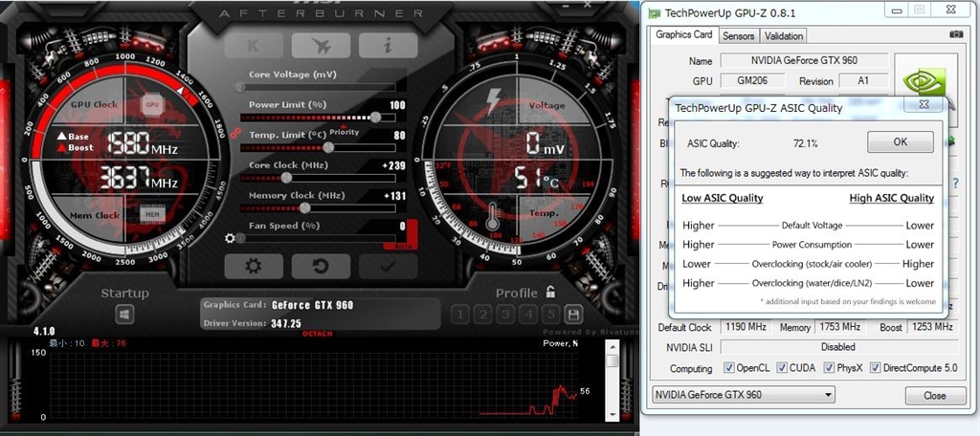Click the Driver Version 347.25 text
This screenshot has width=980, height=436.
tap(286, 323)
